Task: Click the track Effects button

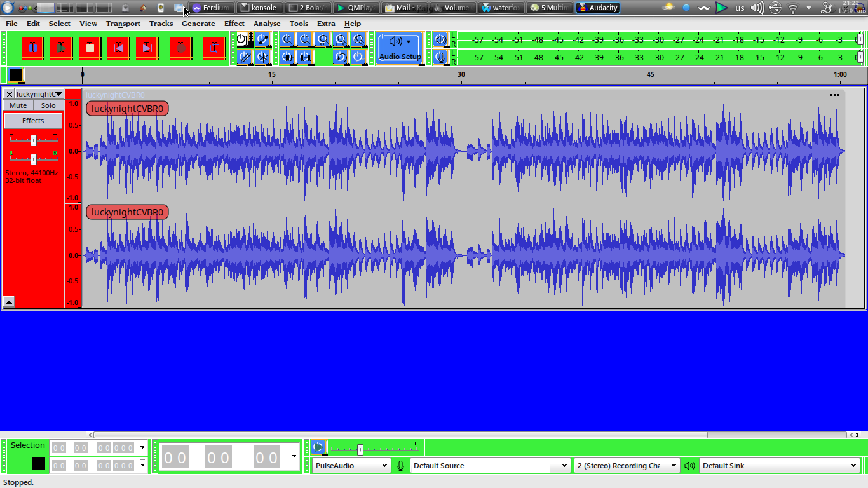Action: 33,121
